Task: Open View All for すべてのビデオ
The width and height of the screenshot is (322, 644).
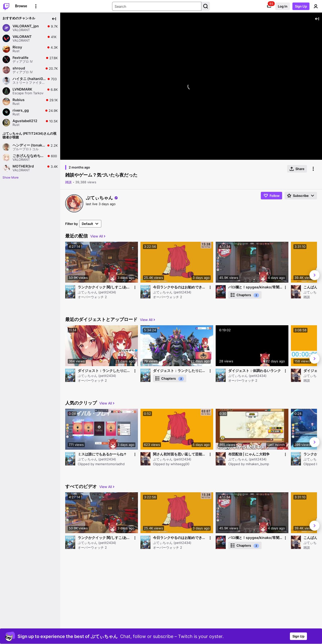Action: pyautogui.click(x=107, y=487)
